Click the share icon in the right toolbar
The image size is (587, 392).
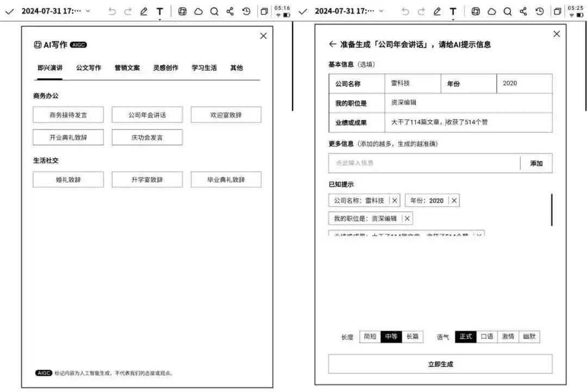coord(523,11)
